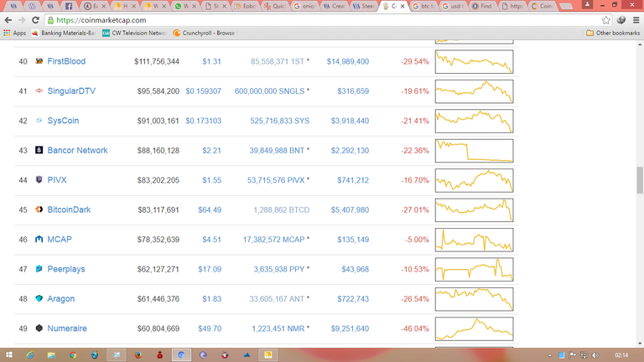Viewport: 644px width, 362px height.
Task: Click the volume speaker tray icon
Action: (595, 355)
